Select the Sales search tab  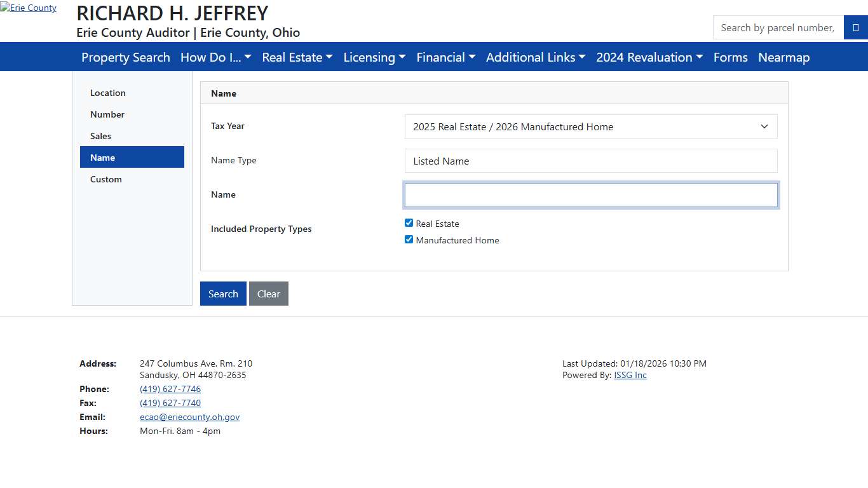tap(100, 136)
